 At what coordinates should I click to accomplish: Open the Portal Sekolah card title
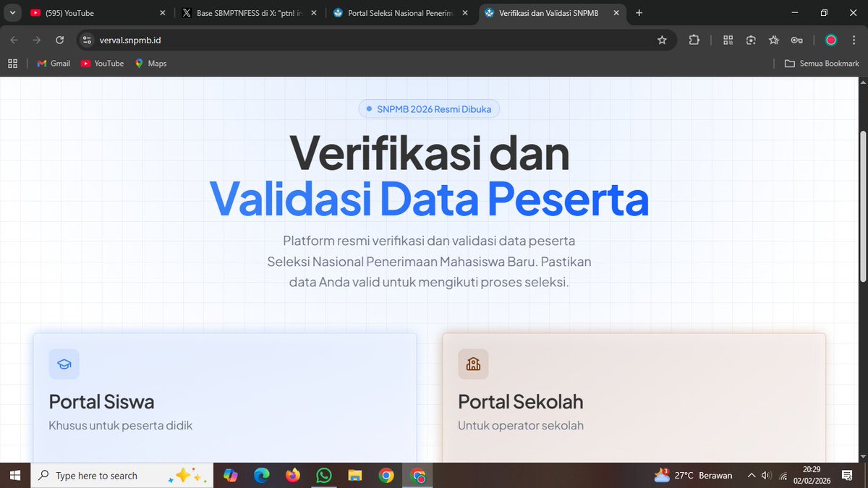point(521,401)
